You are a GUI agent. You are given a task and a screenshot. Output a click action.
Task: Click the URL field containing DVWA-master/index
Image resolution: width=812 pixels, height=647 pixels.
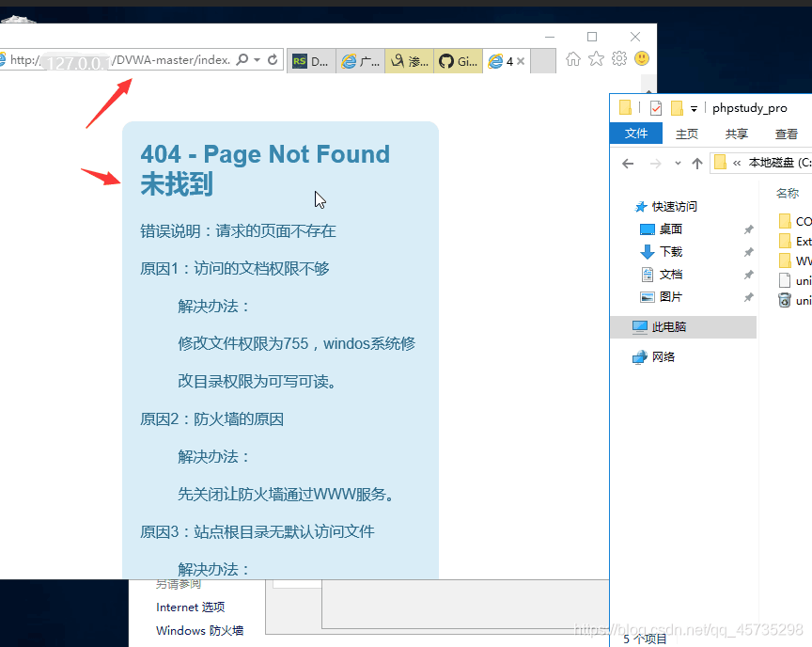tap(120, 60)
